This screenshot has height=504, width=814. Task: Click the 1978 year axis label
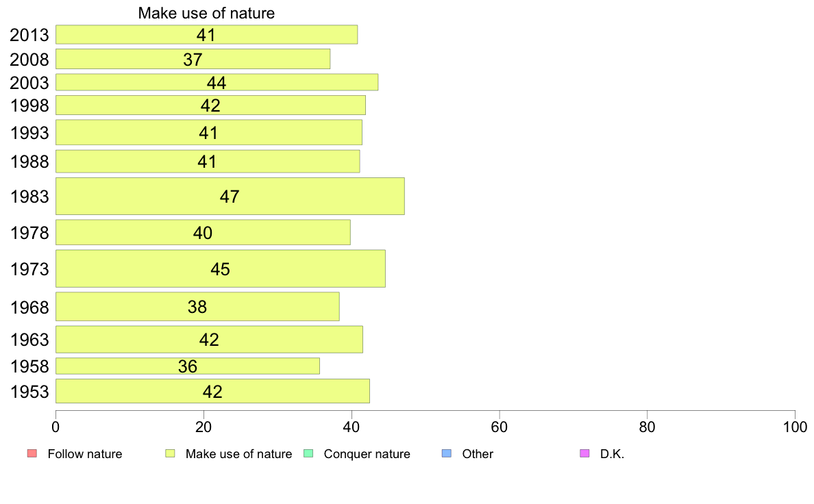29,233
